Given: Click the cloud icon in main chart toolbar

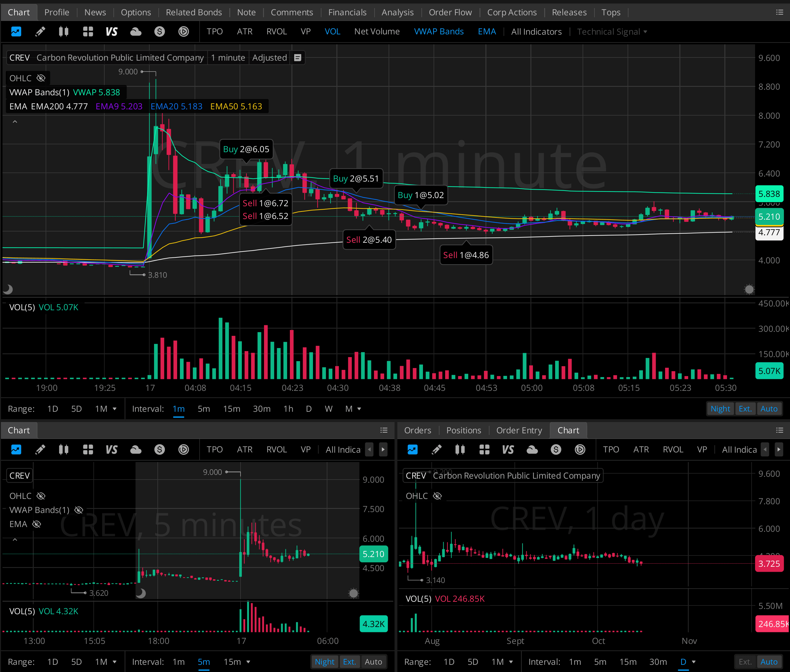Looking at the screenshot, I should 136,32.
